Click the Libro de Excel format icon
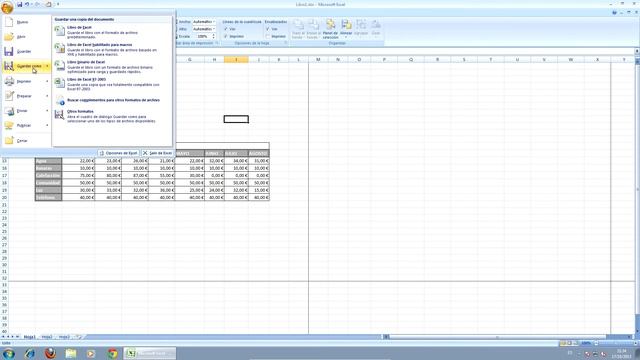This screenshot has width=640, height=360. click(x=60, y=31)
